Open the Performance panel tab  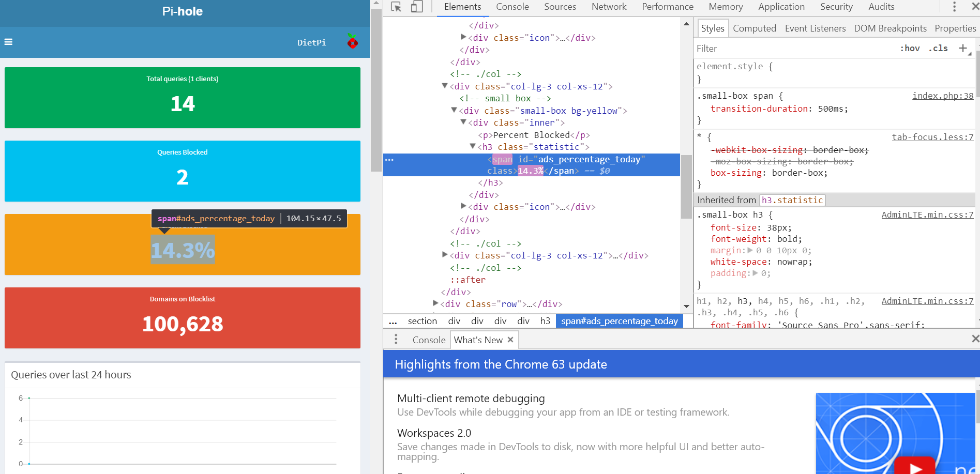pos(668,7)
